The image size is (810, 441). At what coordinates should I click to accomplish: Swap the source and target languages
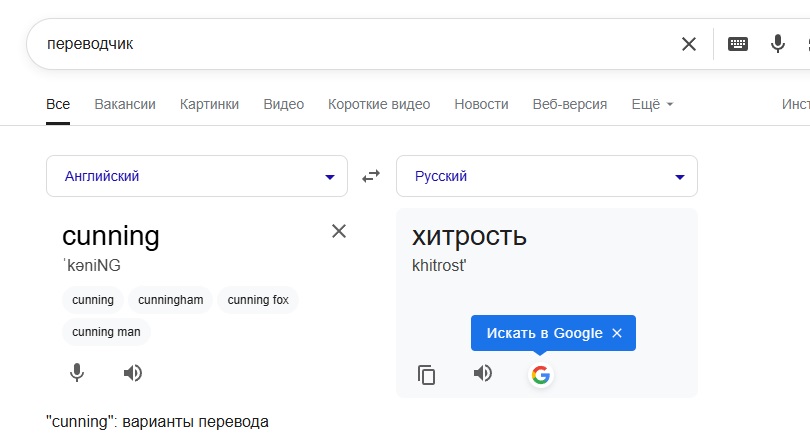tap(371, 176)
